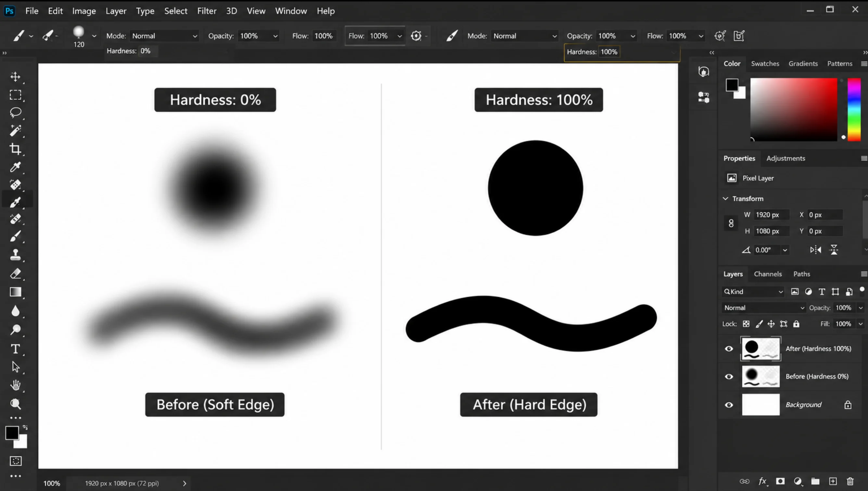Image resolution: width=868 pixels, height=491 pixels.
Task: Select the Magic Wand tool
Action: pos(15,131)
